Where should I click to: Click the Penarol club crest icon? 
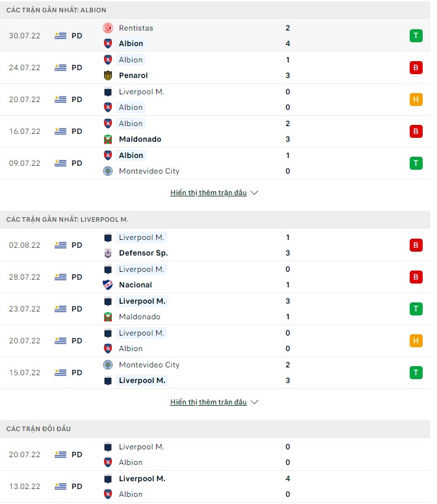(x=108, y=75)
